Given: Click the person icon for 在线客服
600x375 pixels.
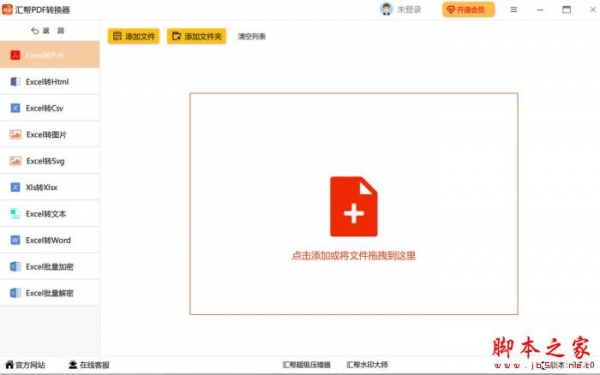Looking at the screenshot, I should (73, 364).
